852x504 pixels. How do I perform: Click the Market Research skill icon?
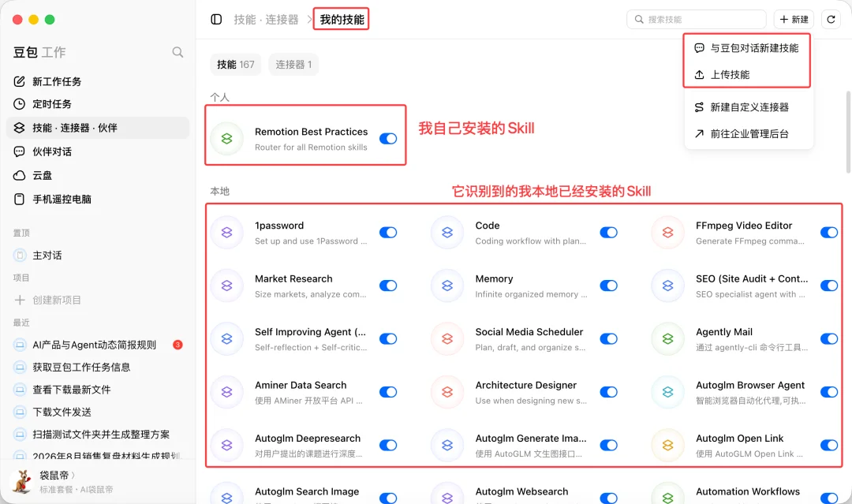click(227, 286)
